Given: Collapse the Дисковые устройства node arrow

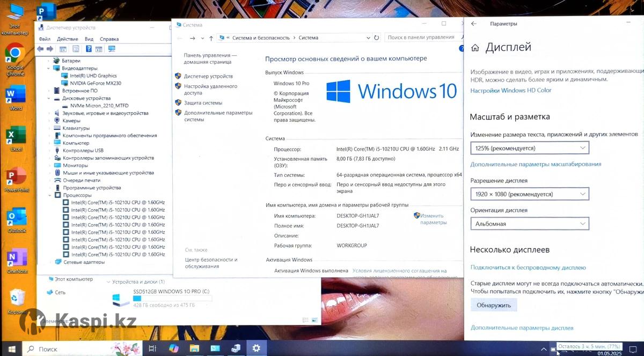Looking at the screenshot, I should pyautogui.click(x=49, y=98).
